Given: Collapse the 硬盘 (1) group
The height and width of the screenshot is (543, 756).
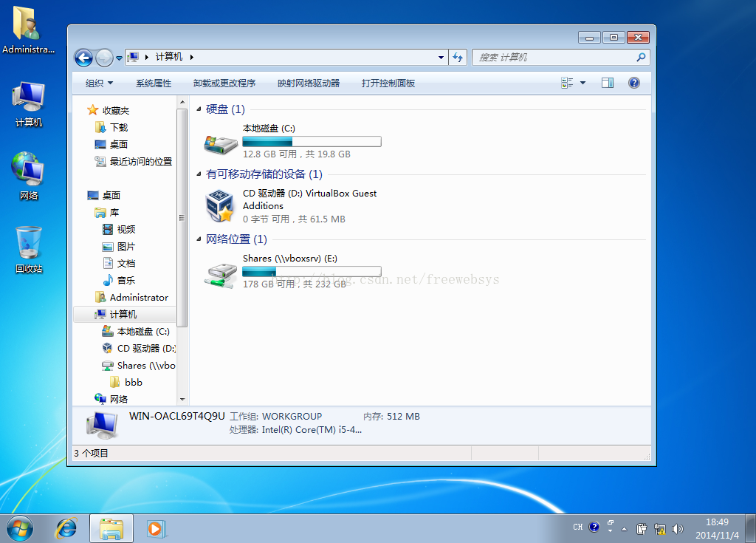Looking at the screenshot, I should [199, 109].
